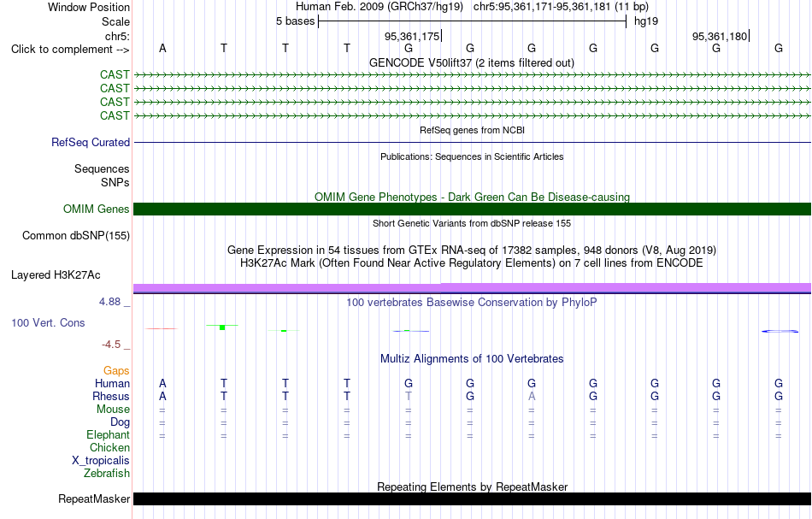Select the Human species label
This screenshot has width=812, height=519.
click(112, 383)
